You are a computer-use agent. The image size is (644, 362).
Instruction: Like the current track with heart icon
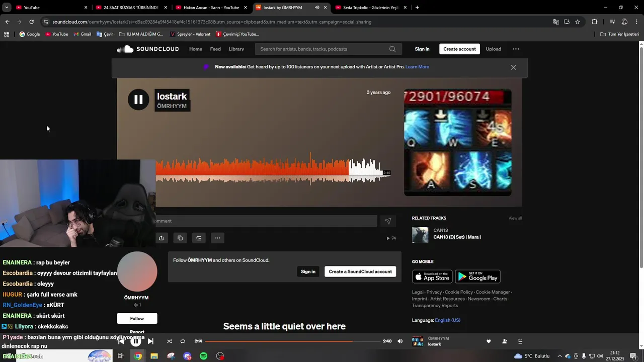point(488,341)
